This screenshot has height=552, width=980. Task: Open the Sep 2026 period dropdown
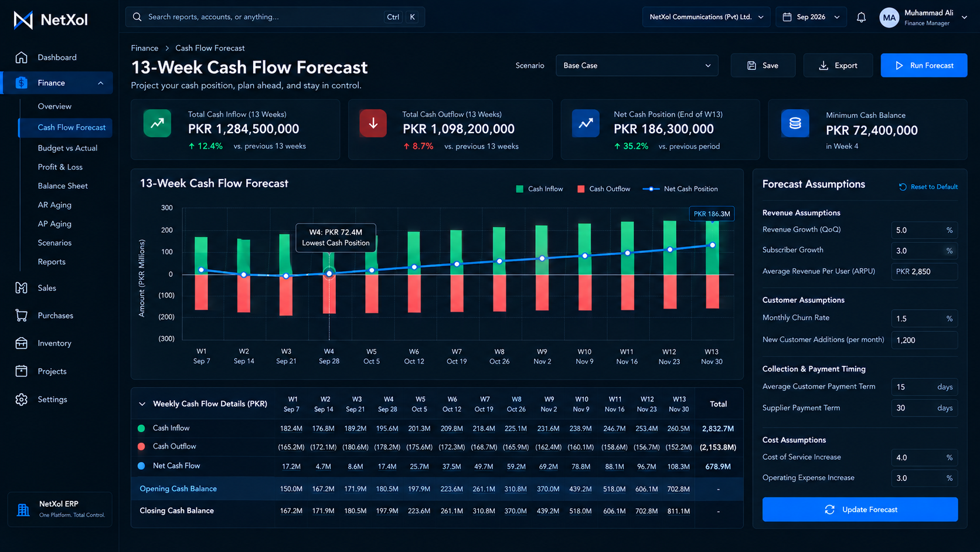point(811,17)
